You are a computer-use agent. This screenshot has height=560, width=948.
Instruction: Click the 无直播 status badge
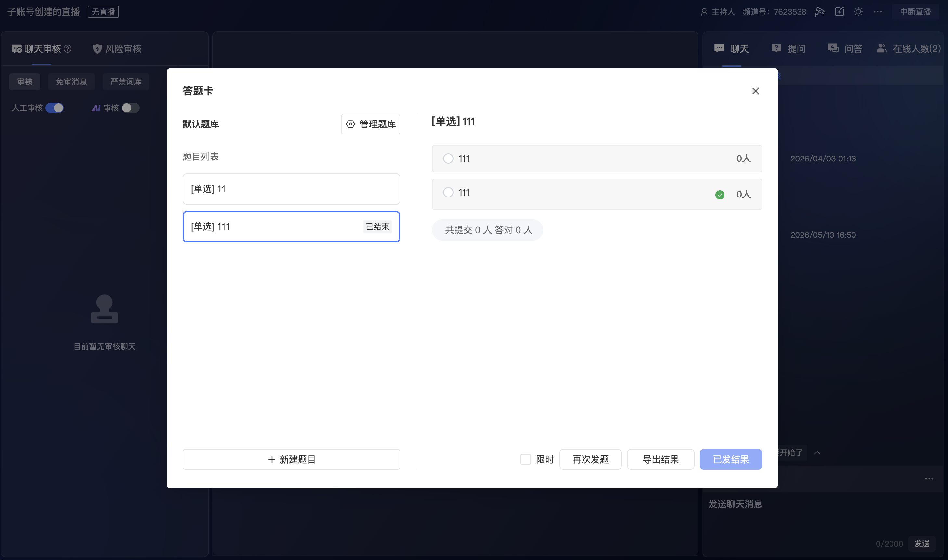click(x=103, y=12)
